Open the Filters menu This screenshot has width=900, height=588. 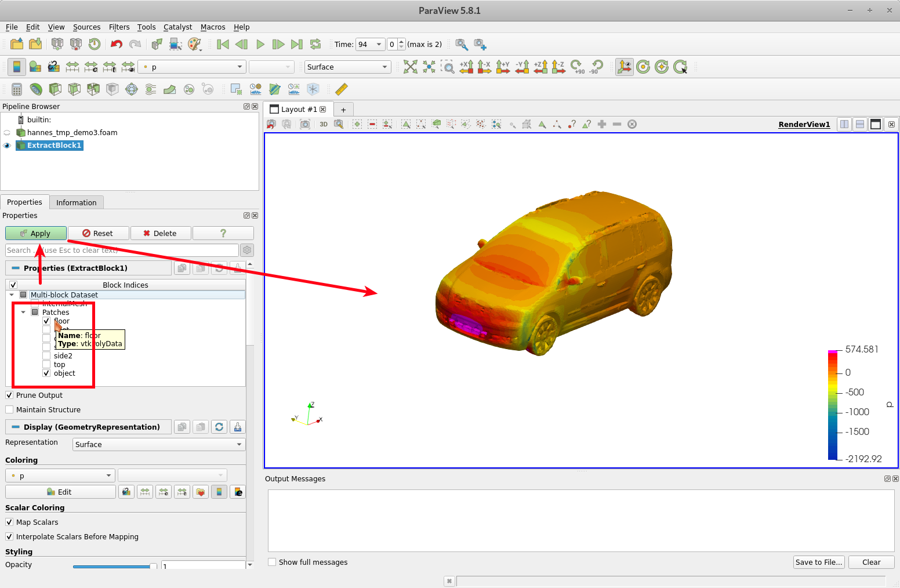point(119,27)
